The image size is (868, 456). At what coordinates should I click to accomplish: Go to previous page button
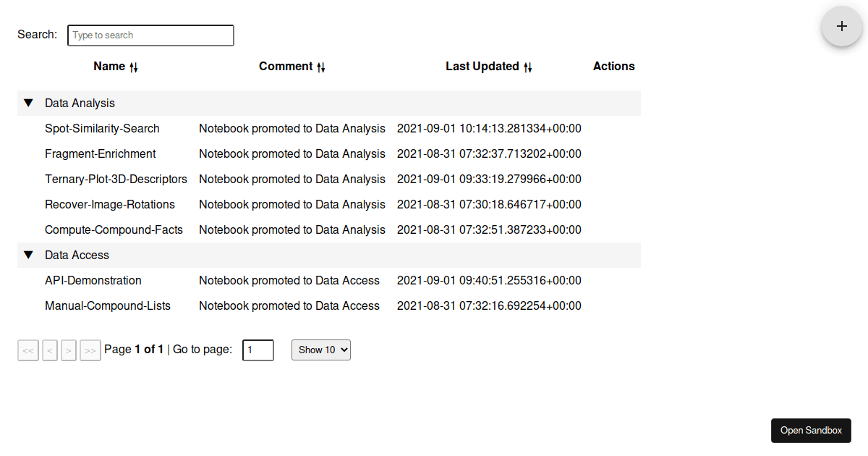pyautogui.click(x=50, y=350)
